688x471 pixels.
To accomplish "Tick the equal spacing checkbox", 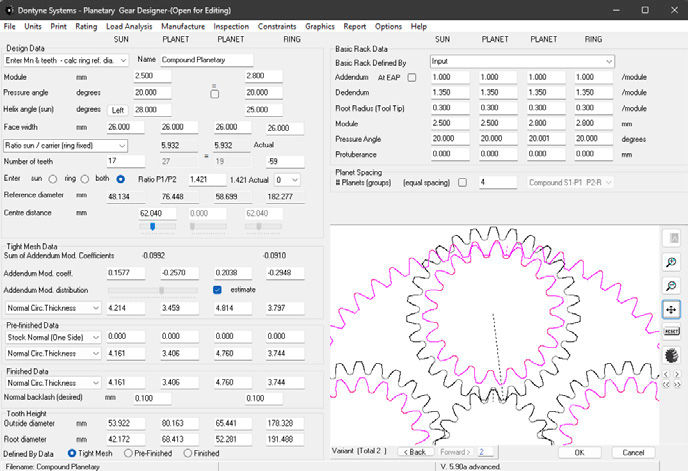I will point(462,182).
